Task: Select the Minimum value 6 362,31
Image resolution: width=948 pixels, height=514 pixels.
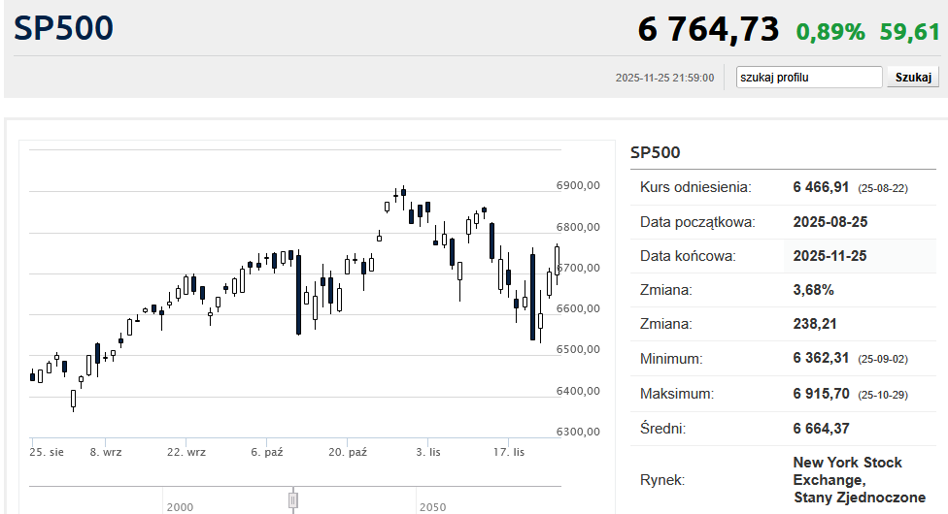Action: (820, 359)
